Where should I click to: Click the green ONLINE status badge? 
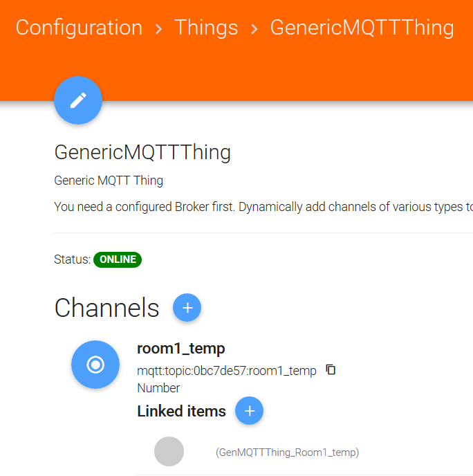(x=118, y=260)
